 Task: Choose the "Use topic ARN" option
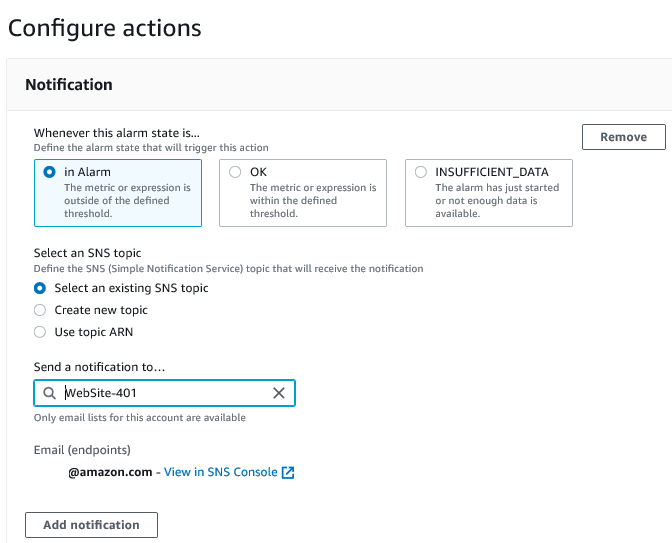click(x=40, y=332)
